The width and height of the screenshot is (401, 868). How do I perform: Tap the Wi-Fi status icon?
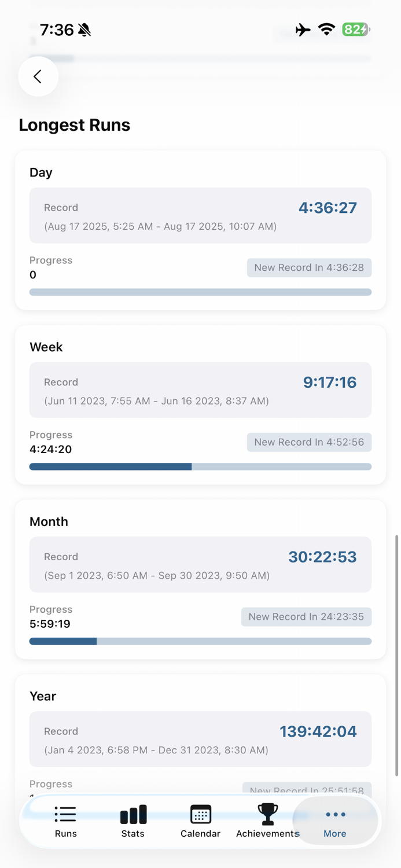click(x=327, y=30)
